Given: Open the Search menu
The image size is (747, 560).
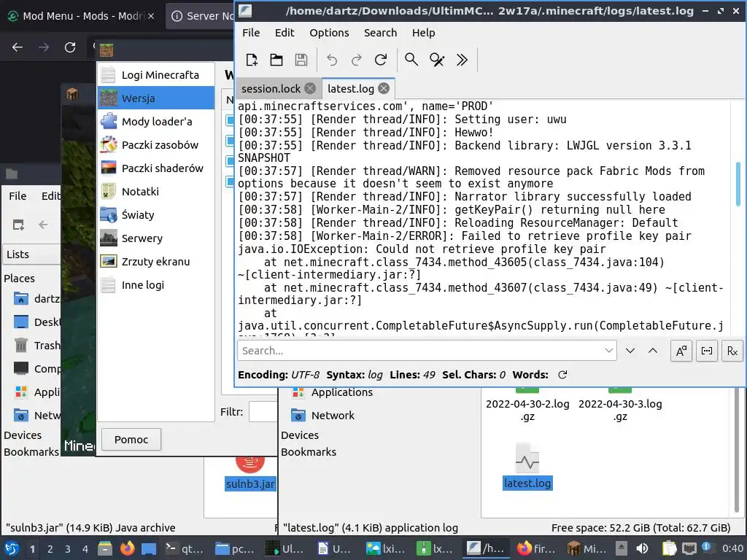Looking at the screenshot, I should coord(380,33).
